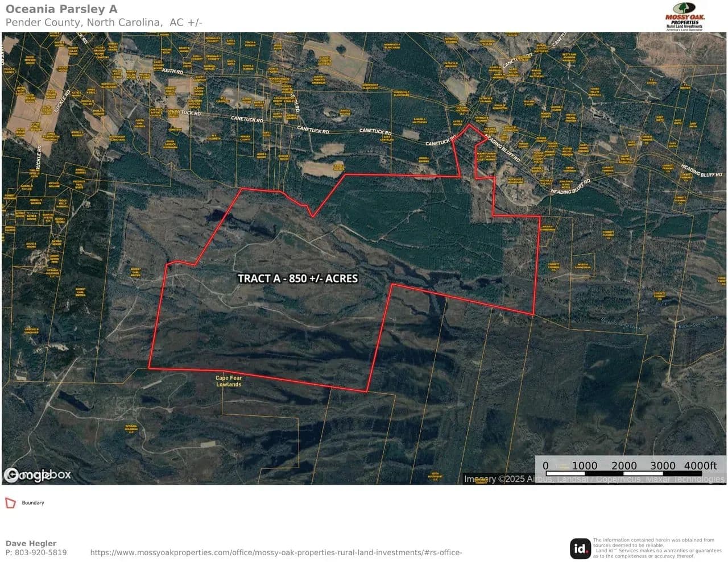Click the Oceania Parsley A title
The image size is (728, 562).
(x=61, y=9)
